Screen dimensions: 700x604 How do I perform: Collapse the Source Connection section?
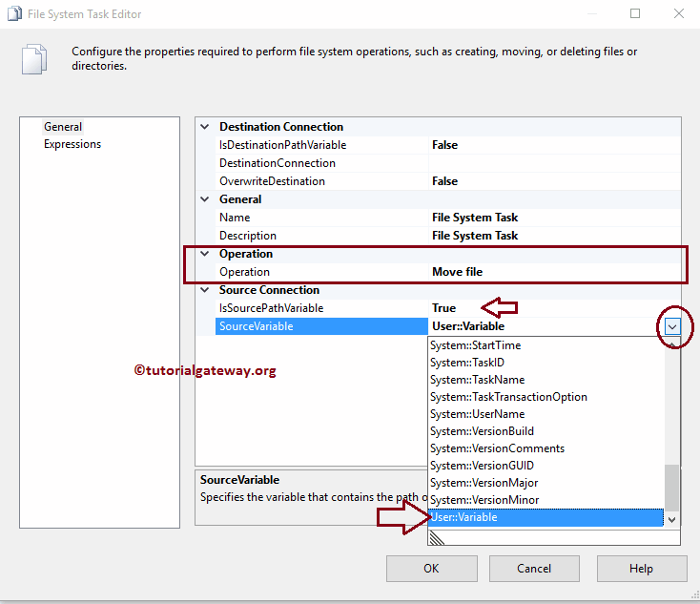pyautogui.click(x=205, y=290)
